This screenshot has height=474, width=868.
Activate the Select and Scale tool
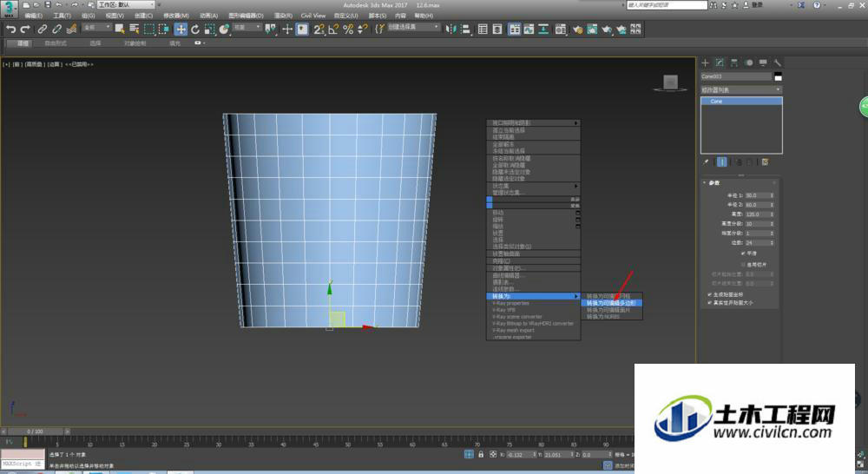click(x=209, y=30)
